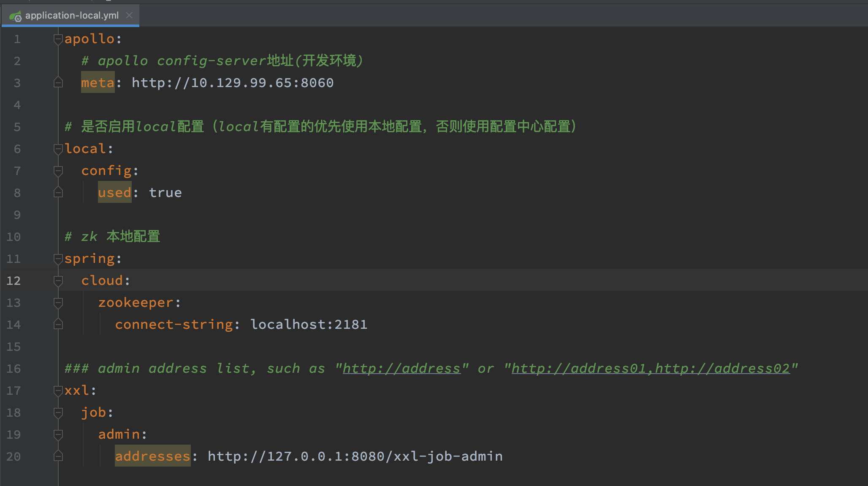
Task: Open the http://address link in comment
Action: point(401,369)
